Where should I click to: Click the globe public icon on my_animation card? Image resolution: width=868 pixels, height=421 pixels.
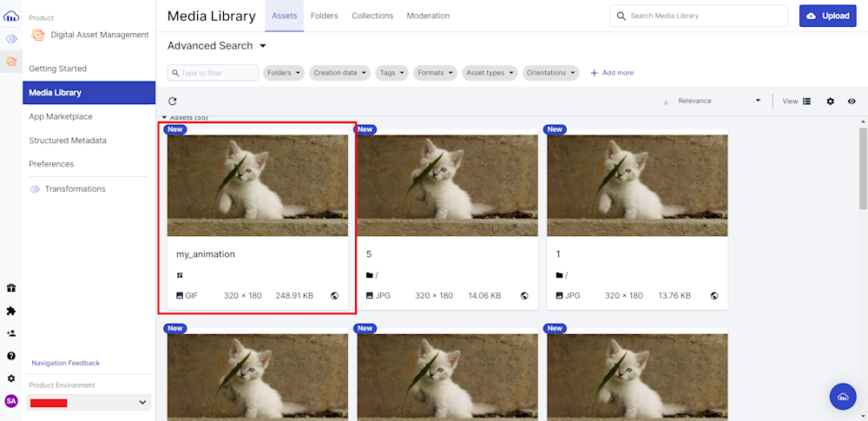click(x=334, y=296)
